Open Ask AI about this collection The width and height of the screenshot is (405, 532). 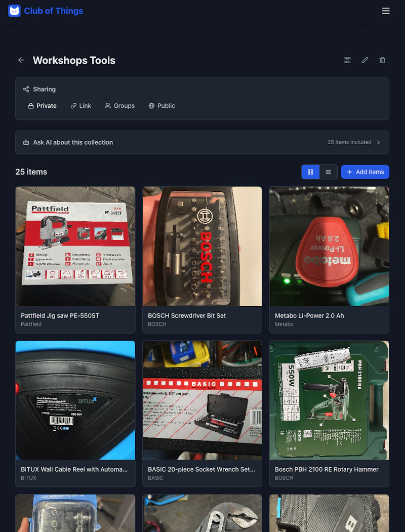click(x=202, y=143)
